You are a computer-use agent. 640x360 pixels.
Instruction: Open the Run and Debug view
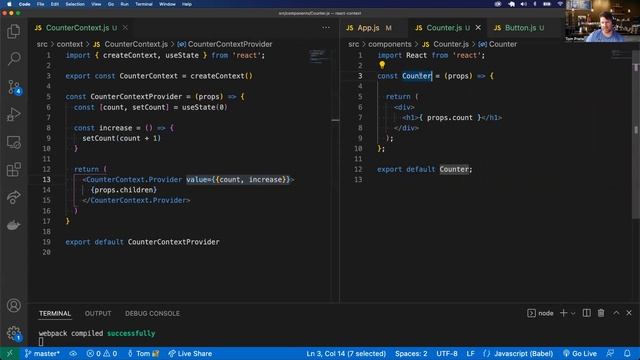(13, 115)
